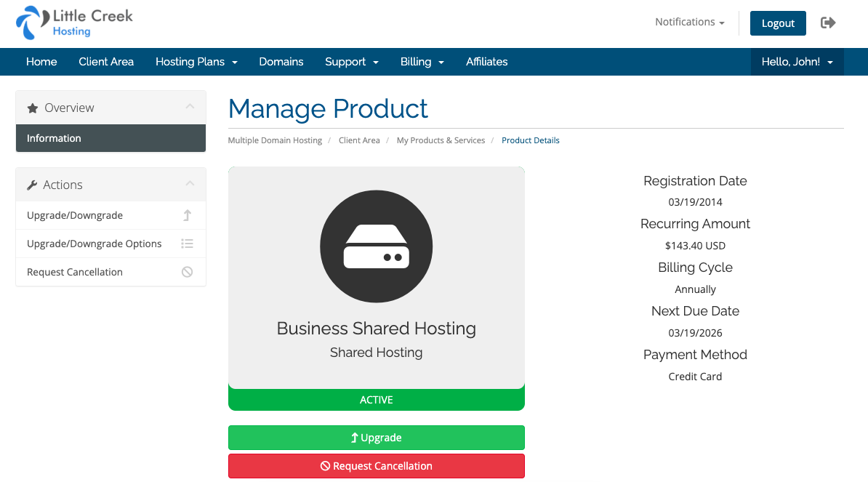Click the cancel circle icon in the sidebar
The width and height of the screenshot is (868, 482).
pyautogui.click(x=187, y=272)
